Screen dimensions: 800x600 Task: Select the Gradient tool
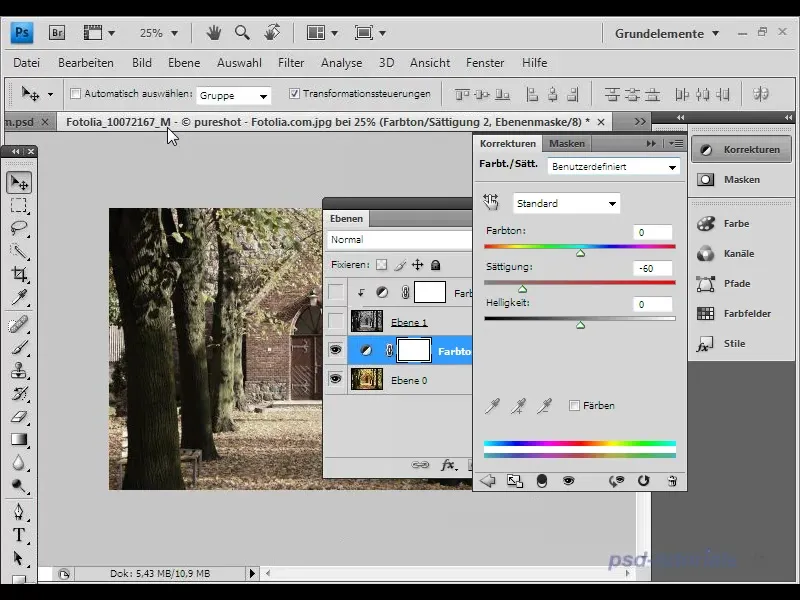(x=19, y=439)
